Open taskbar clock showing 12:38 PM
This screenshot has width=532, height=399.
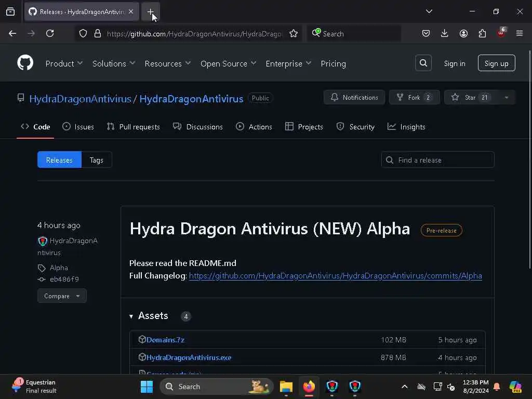476,387
